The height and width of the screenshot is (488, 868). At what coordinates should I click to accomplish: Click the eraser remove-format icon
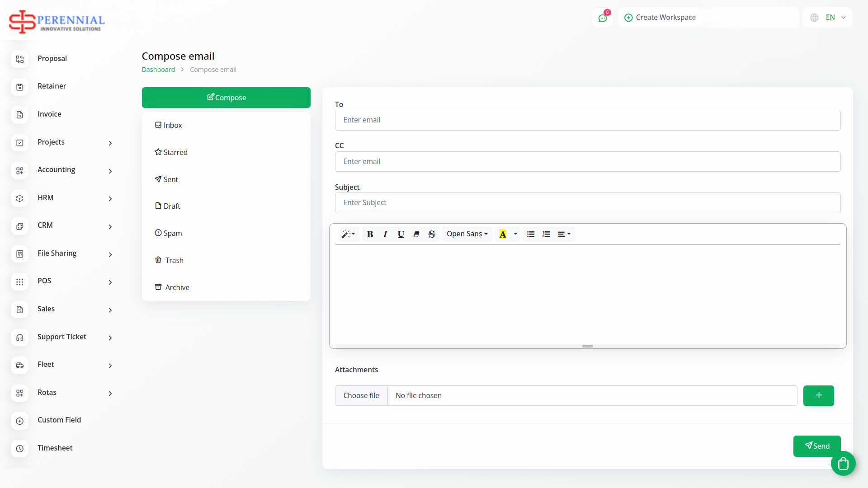pos(416,234)
